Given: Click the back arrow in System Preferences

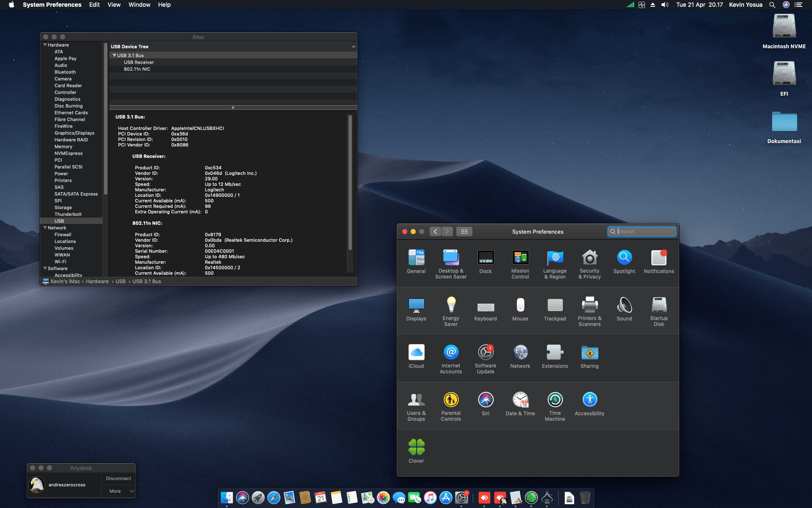Looking at the screenshot, I should (x=435, y=232).
